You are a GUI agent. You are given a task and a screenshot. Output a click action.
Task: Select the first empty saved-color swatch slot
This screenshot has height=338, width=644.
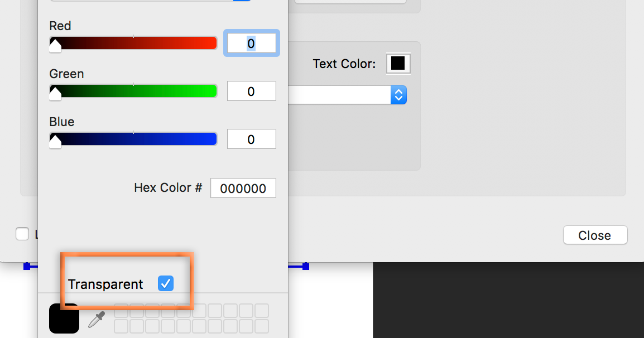pyautogui.click(x=121, y=311)
